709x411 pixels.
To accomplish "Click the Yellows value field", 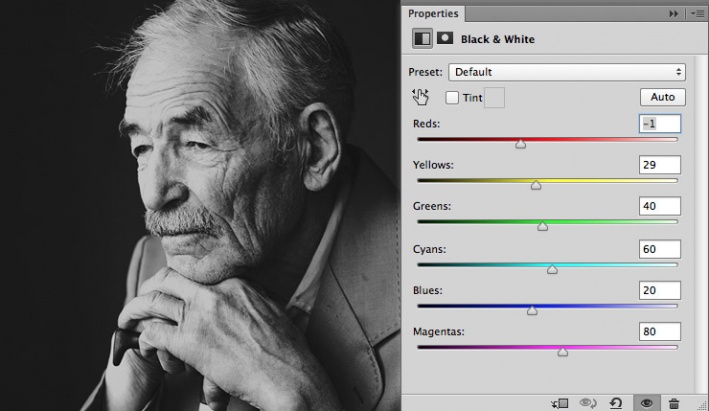I will 659,164.
